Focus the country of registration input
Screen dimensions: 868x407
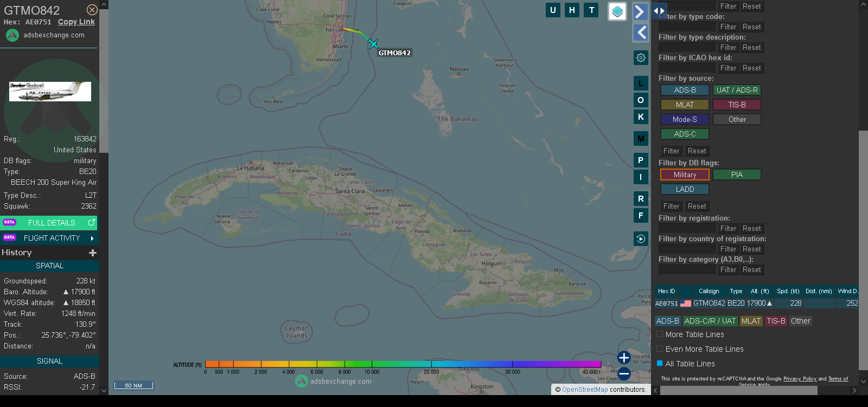coord(687,249)
